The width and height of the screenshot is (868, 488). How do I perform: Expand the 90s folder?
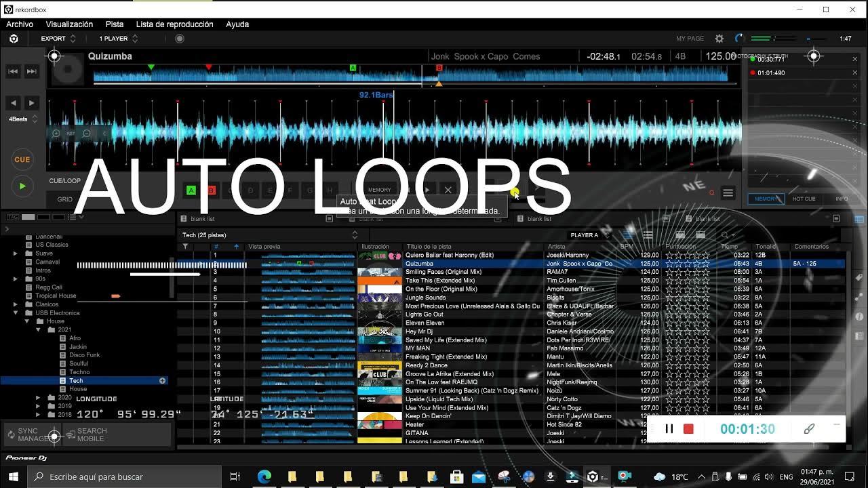pos(15,279)
